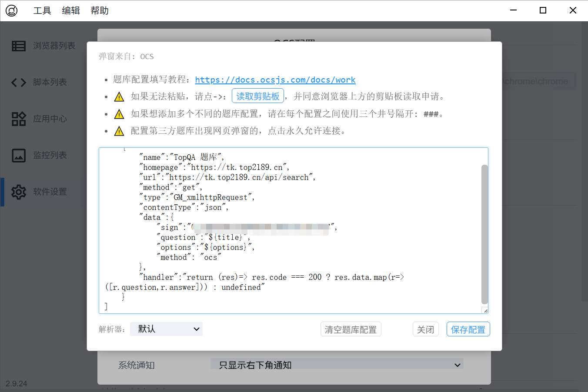588x392 pixels.
Task: Click the textarea vertical scrollbar
Action: coord(484,234)
